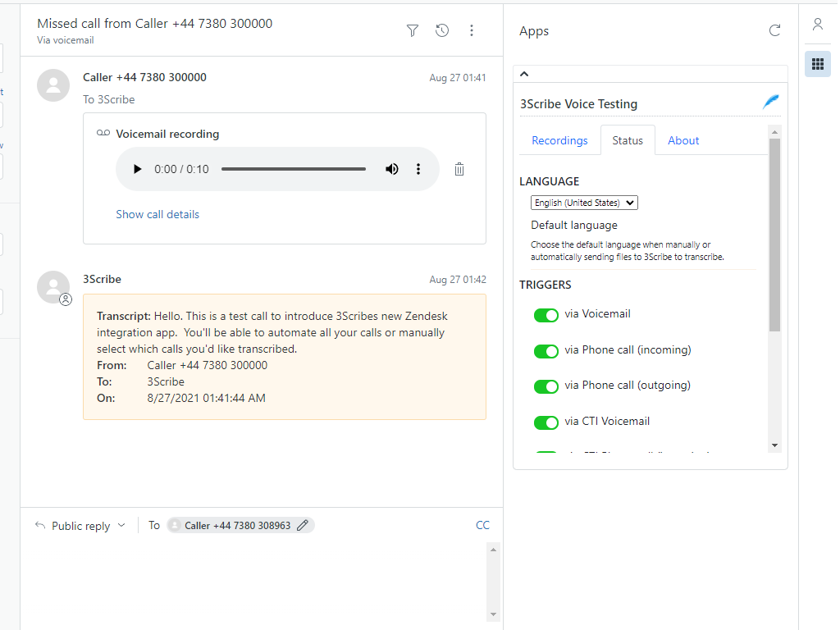The image size is (840, 630).
Task: Click the Apps grid sidebar icon
Action: (817, 63)
